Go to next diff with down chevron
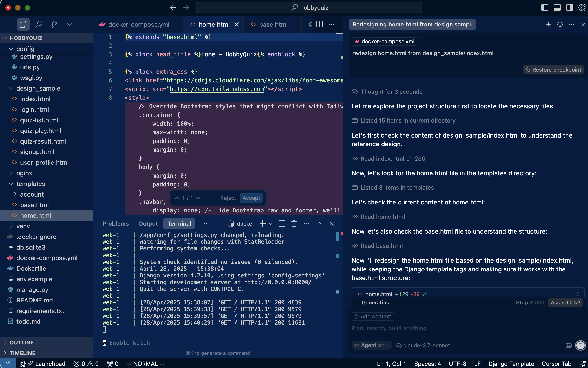The width and height of the screenshot is (588, 368). coord(198,198)
